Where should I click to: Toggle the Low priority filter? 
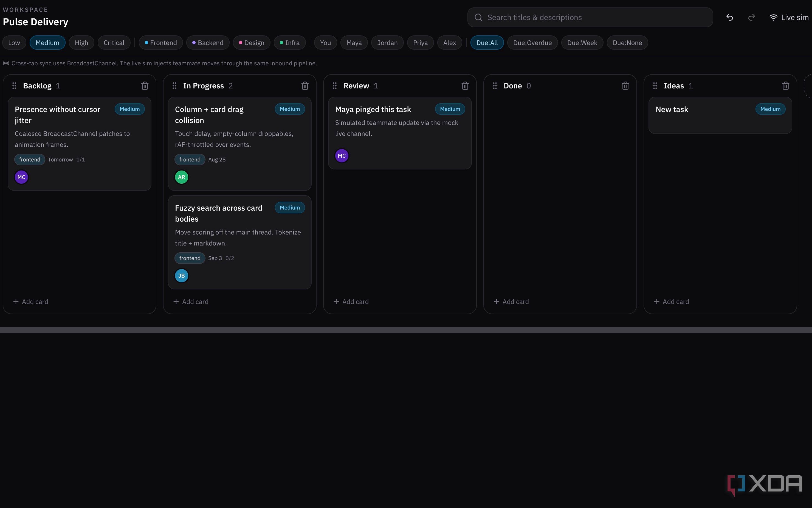14,43
